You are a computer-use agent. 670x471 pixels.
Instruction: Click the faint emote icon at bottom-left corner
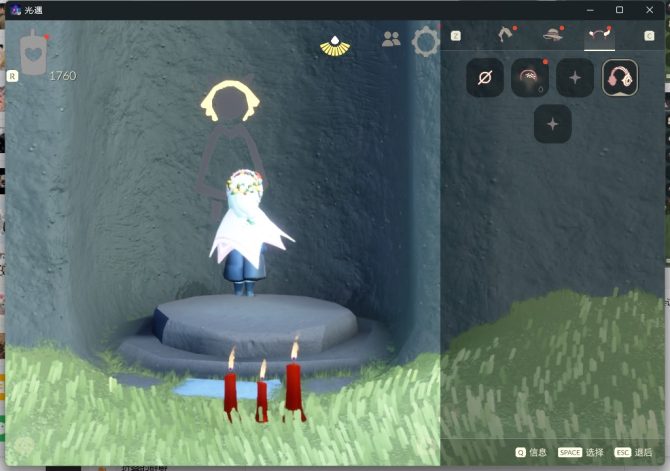pos(24,446)
